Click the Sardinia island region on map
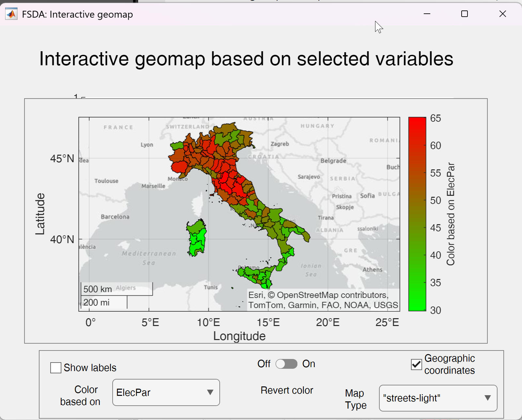 (197, 238)
